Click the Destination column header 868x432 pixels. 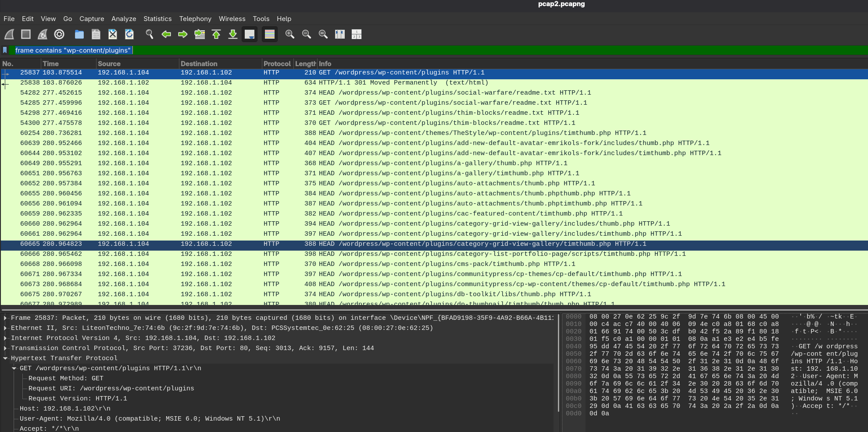(199, 64)
